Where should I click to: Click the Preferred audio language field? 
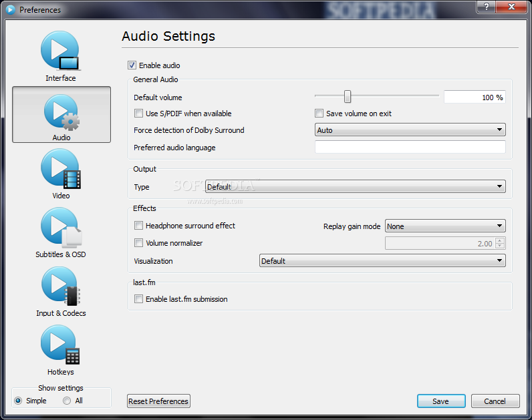tap(410, 147)
